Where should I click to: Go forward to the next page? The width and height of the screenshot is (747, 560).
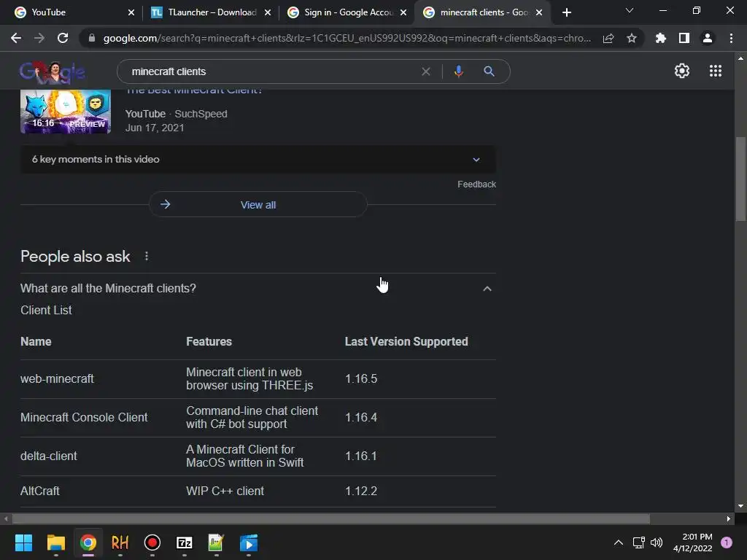tap(39, 38)
